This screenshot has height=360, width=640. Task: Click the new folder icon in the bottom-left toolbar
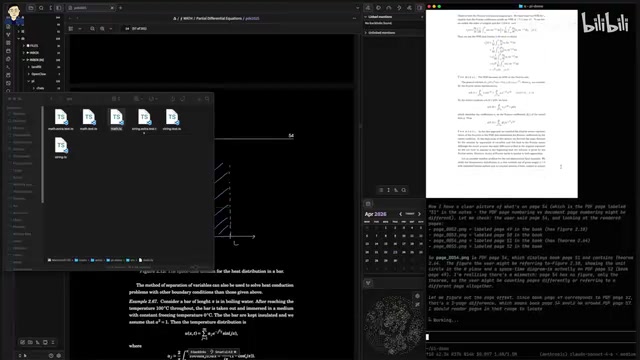(x=30, y=342)
